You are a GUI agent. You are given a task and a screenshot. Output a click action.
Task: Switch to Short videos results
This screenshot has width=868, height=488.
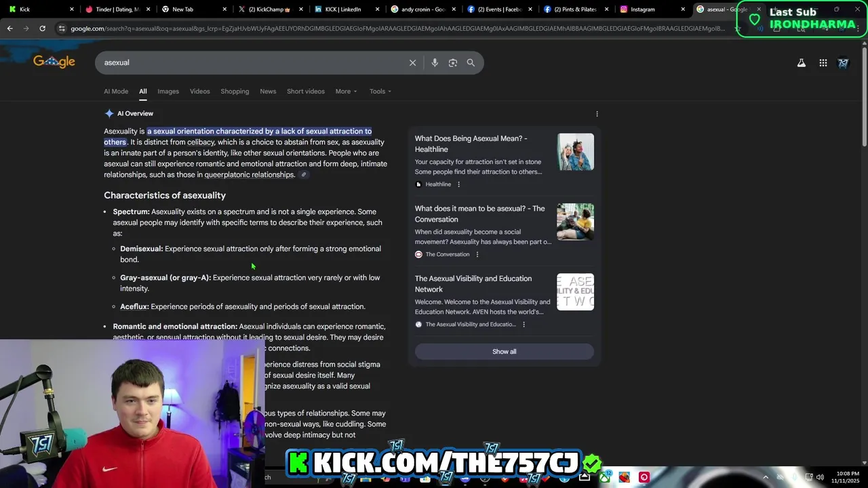306,91
